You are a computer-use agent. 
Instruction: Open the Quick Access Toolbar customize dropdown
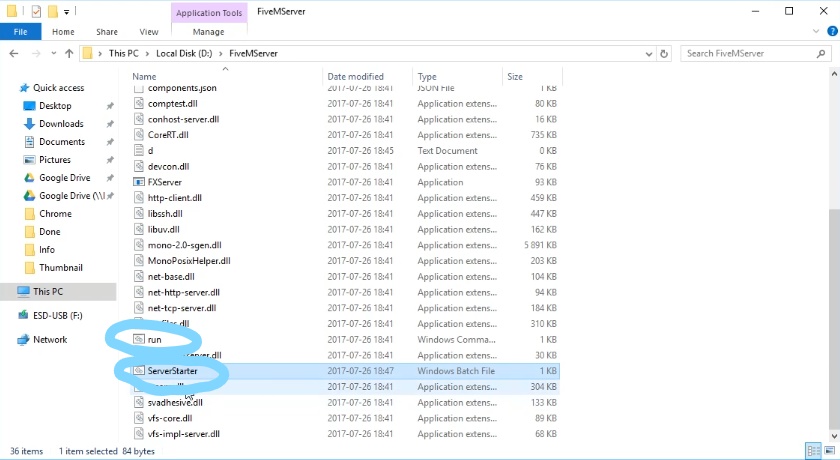tap(66, 11)
